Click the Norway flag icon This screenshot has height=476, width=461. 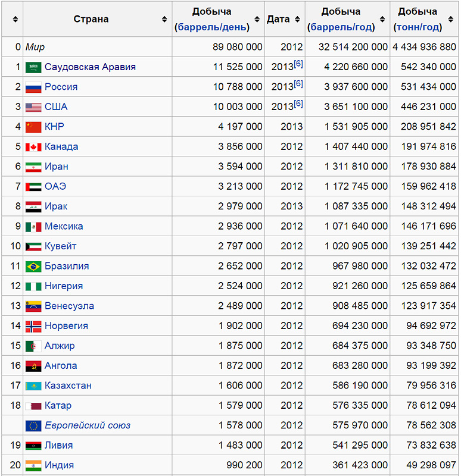[x=33, y=325]
